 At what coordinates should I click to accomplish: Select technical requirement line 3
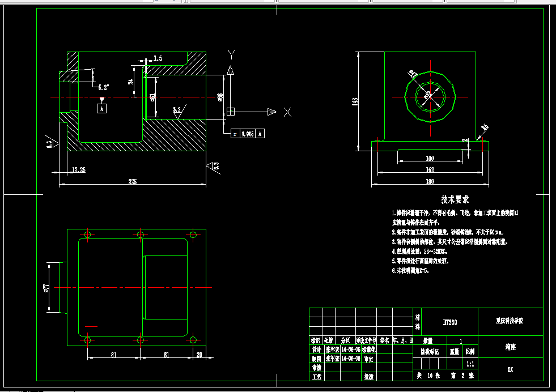click(x=450, y=242)
